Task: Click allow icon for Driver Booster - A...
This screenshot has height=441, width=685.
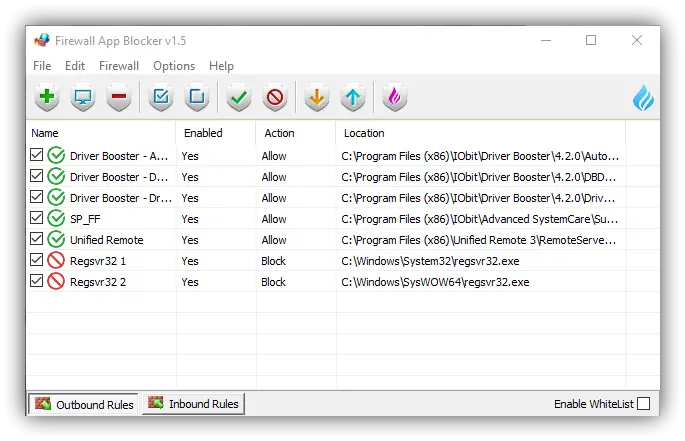Action: 56,155
